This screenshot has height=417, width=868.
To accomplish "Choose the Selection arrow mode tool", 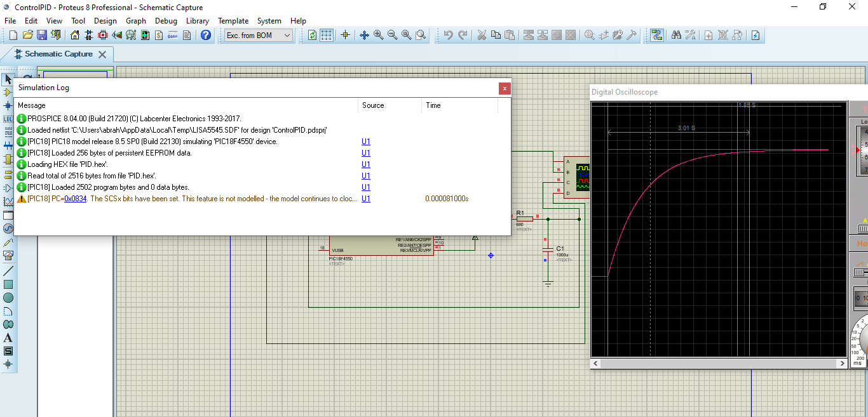I will (x=8, y=79).
